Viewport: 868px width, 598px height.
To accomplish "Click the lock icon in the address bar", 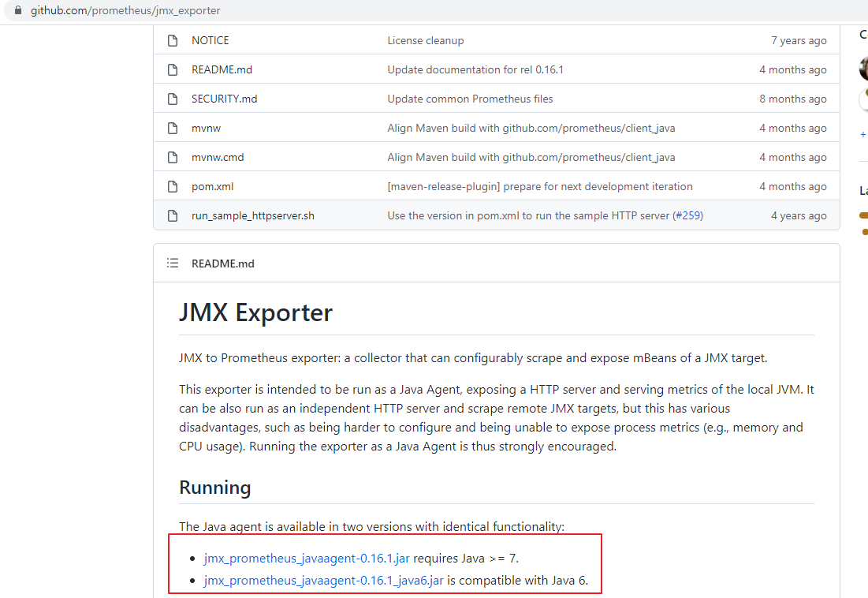I will tap(17, 10).
